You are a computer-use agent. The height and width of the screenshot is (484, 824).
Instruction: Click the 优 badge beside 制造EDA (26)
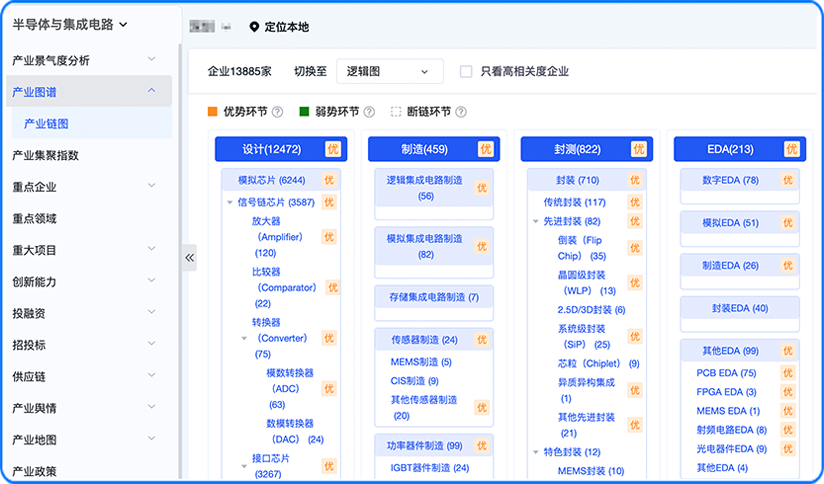click(788, 265)
